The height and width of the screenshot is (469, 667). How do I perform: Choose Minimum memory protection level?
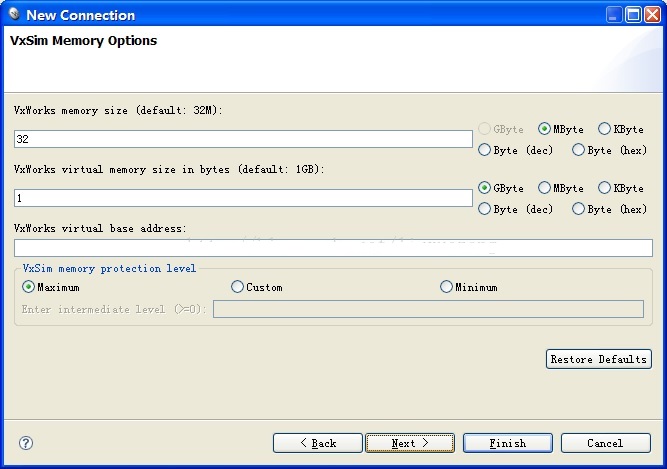coord(468,287)
